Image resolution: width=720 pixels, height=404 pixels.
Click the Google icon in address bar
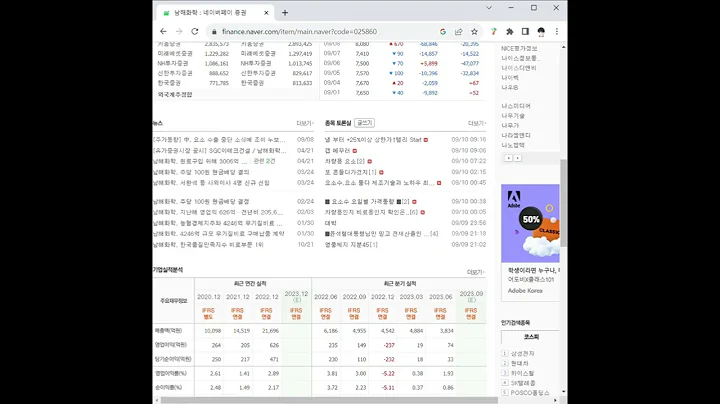point(443,32)
